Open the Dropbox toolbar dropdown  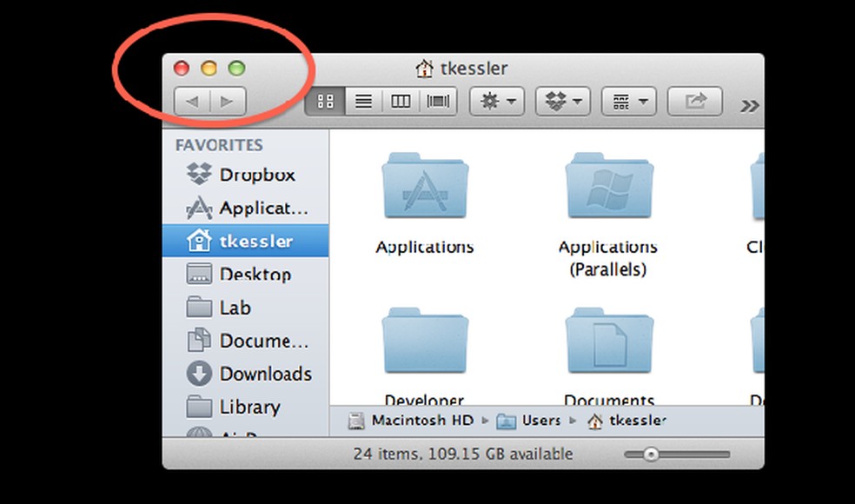(563, 102)
